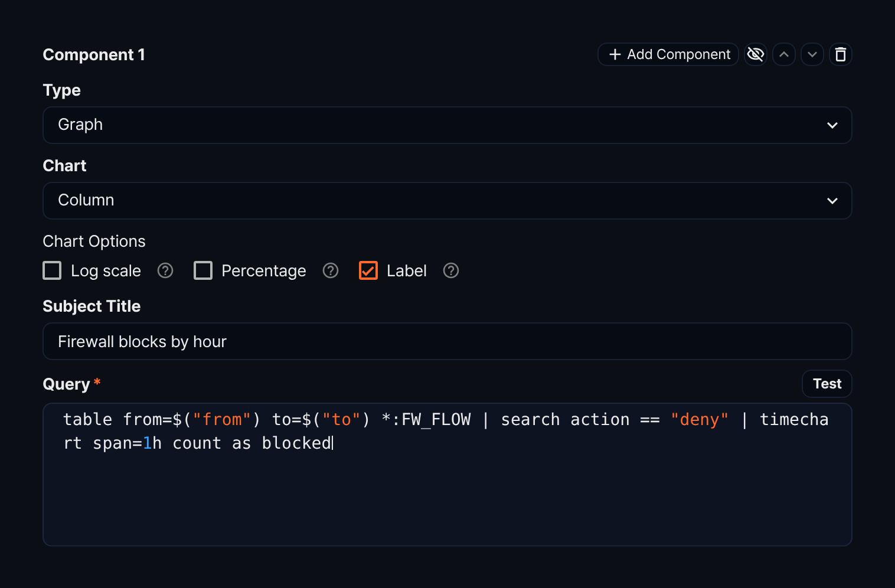Open the help icon next to Log scale

click(165, 270)
